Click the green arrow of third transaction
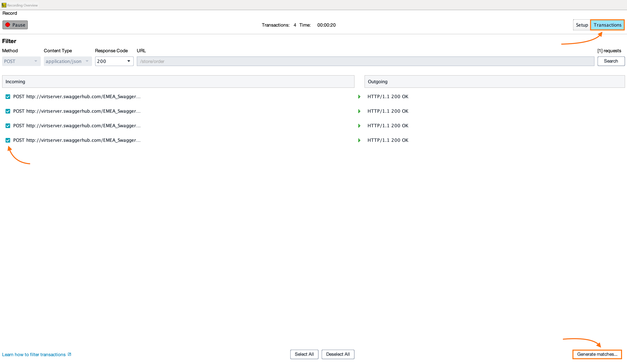The height and width of the screenshot is (364, 627). [x=359, y=126]
